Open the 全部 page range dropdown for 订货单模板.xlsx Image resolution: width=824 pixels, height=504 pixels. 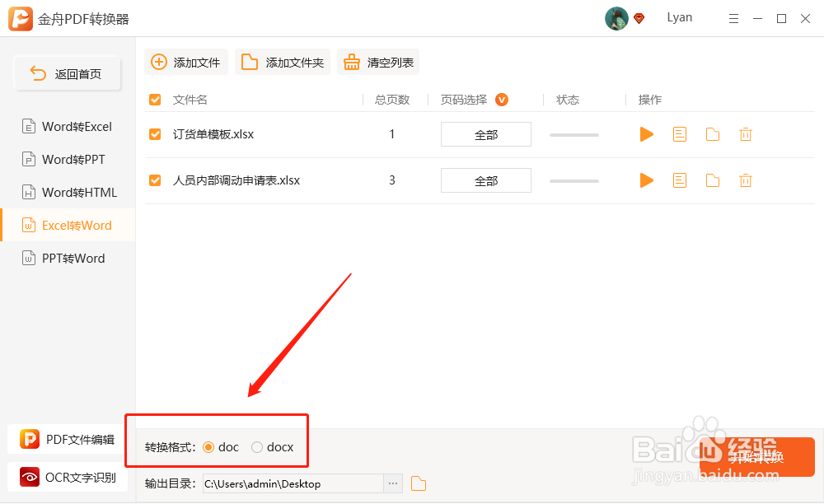[485, 133]
